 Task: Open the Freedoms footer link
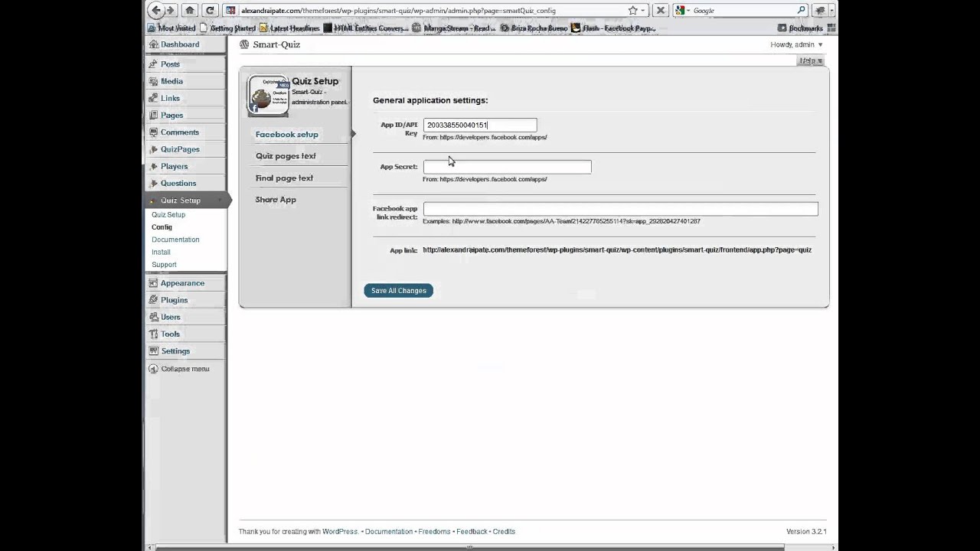tap(434, 532)
